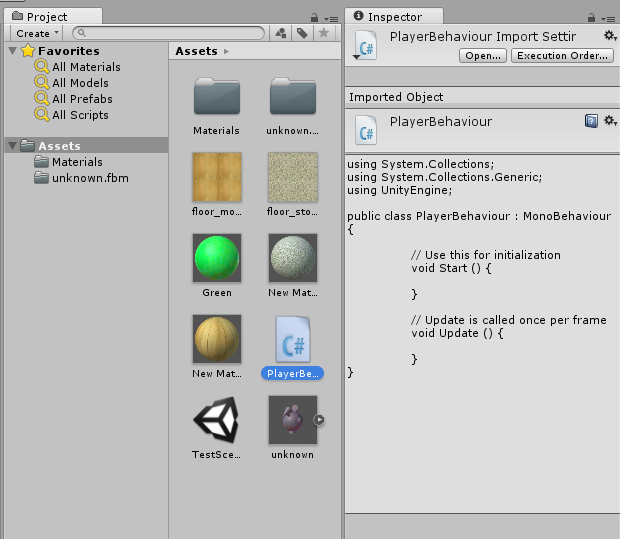This screenshot has width=620, height=539.
Task: Open the PlayerBehaviour help reference icon
Action: [591, 121]
